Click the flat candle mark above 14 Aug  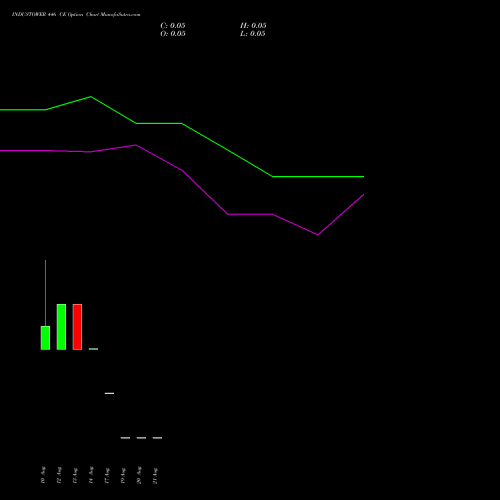click(93, 349)
